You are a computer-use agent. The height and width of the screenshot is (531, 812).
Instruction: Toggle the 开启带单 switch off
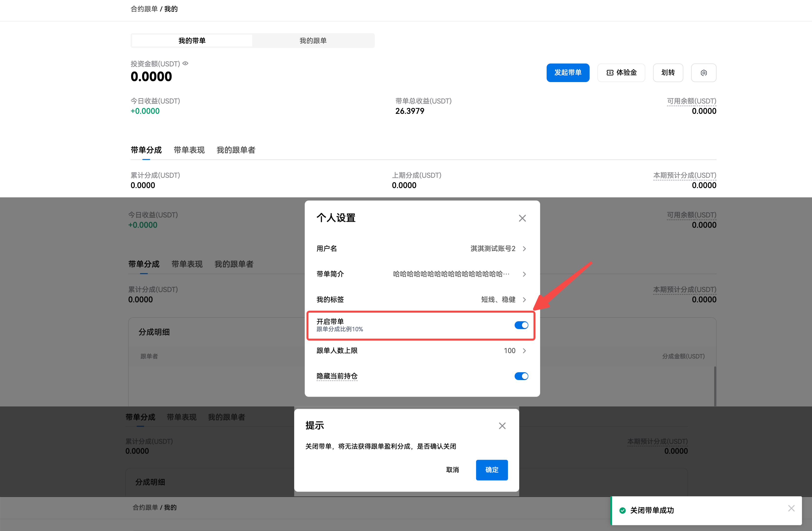coord(521,325)
